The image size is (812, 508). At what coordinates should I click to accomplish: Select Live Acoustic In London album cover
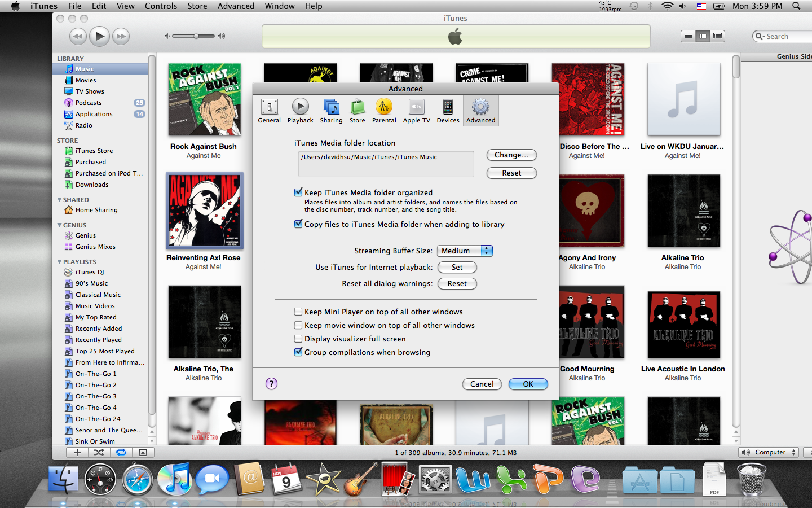[x=683, y=325]
